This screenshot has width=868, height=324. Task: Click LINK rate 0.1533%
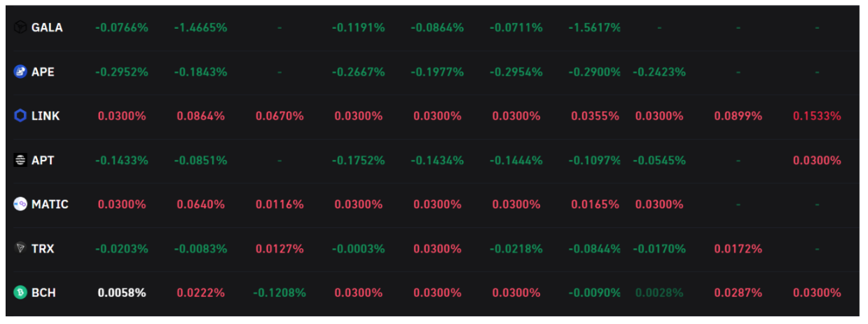tap(817, 116)
